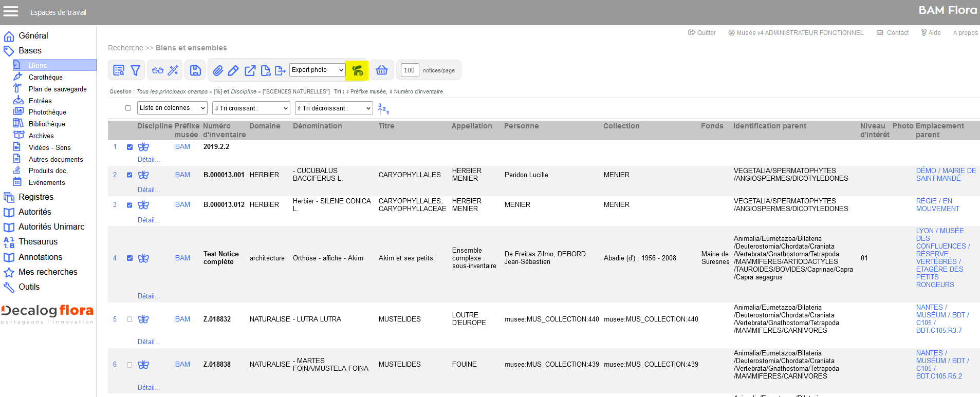Click the Quitter link
Viewport: 980px width, 397px height.
(x=702, y=33)
